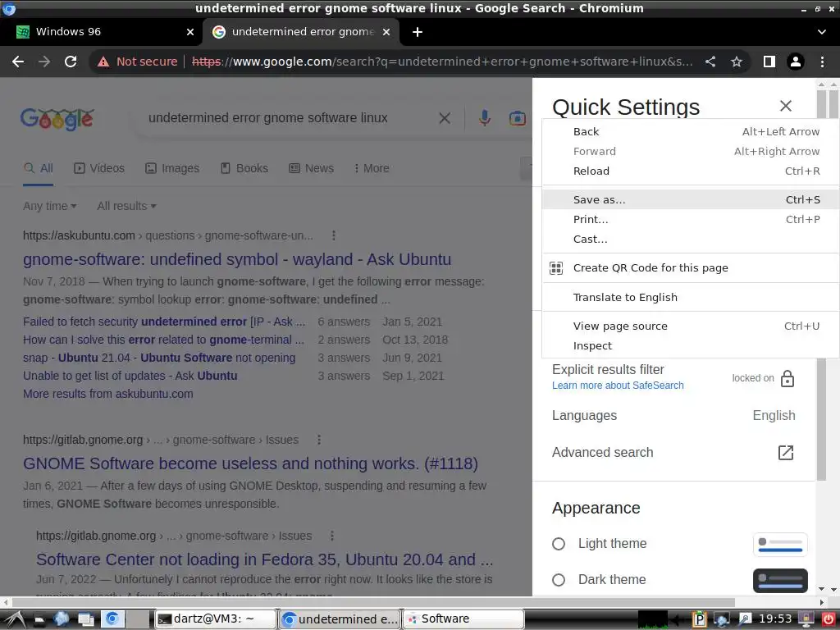Select Dark theme radio button
Image resolution: width=840 pixels, height=630 pixels.
point(559,580)
